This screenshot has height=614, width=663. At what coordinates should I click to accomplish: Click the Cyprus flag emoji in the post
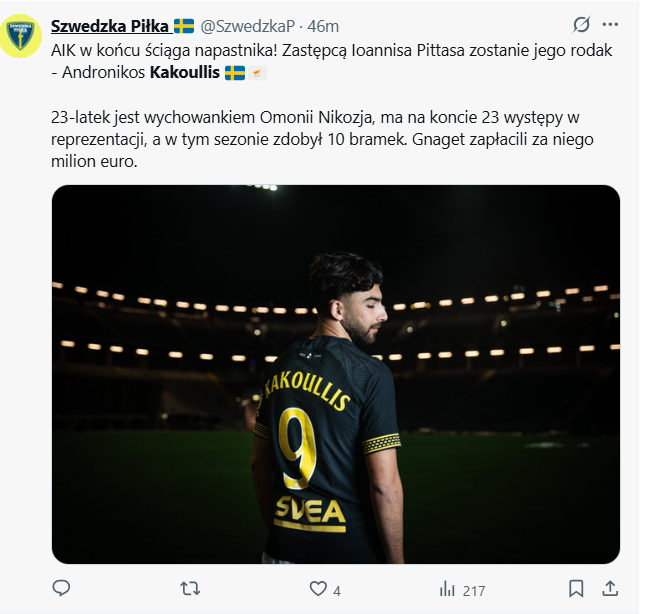click(x=258, y=72)
